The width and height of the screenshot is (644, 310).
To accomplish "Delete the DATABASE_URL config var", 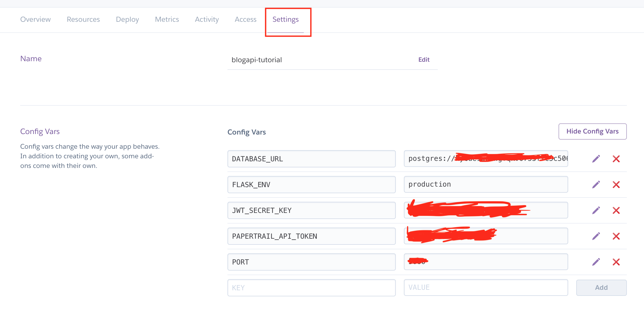I will click(x=616, y=159).
